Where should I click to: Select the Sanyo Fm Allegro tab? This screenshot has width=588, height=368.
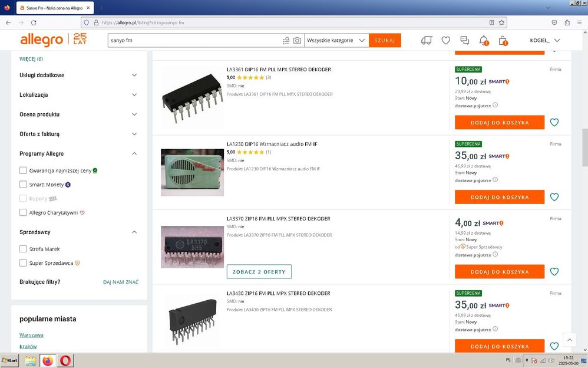tap(55, 8)
